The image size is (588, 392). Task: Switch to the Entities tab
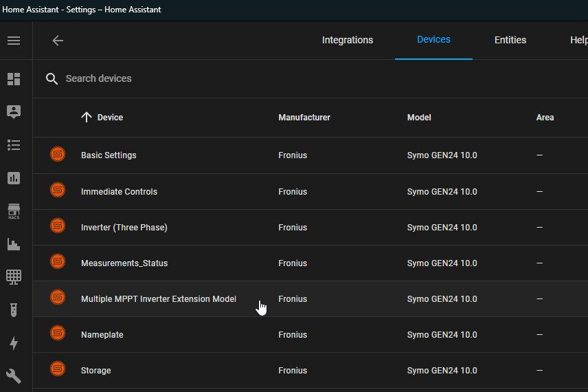pos(510,40)
